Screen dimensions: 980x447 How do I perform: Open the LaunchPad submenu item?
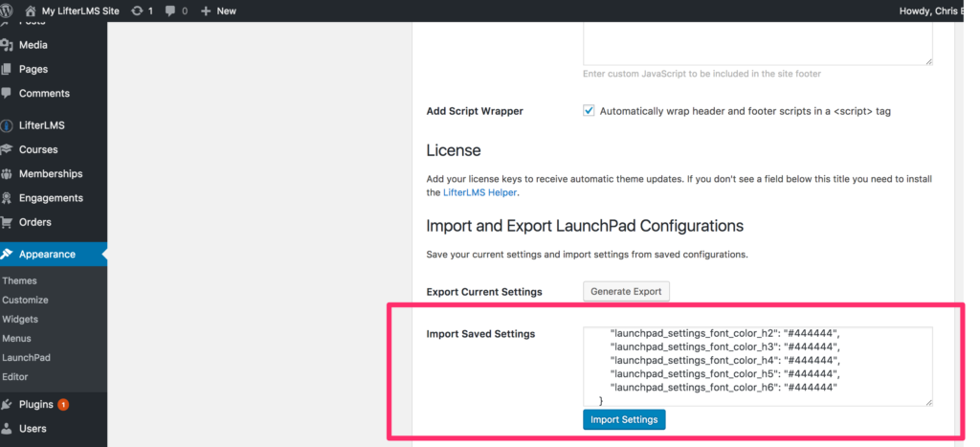click(26, 358)
